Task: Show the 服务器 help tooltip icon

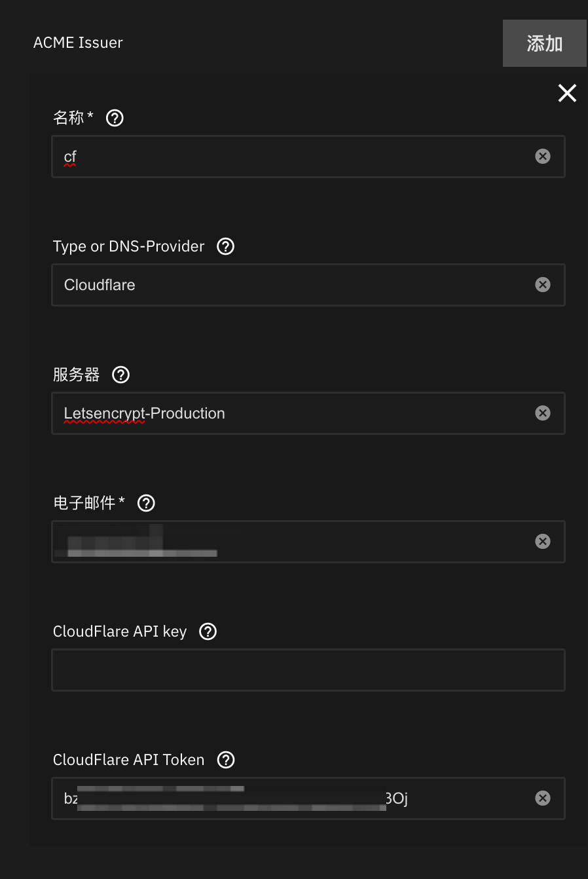Action: point(121,375)
